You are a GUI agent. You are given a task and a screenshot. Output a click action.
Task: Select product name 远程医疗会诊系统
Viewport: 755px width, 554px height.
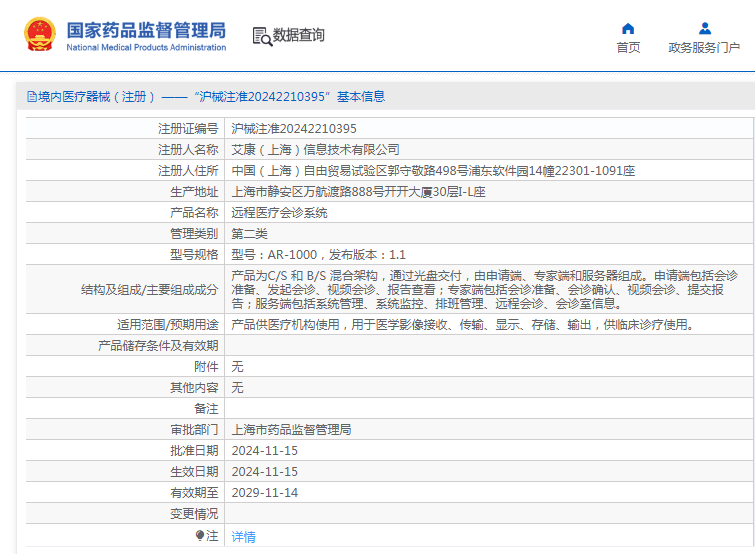coord(279,213)
